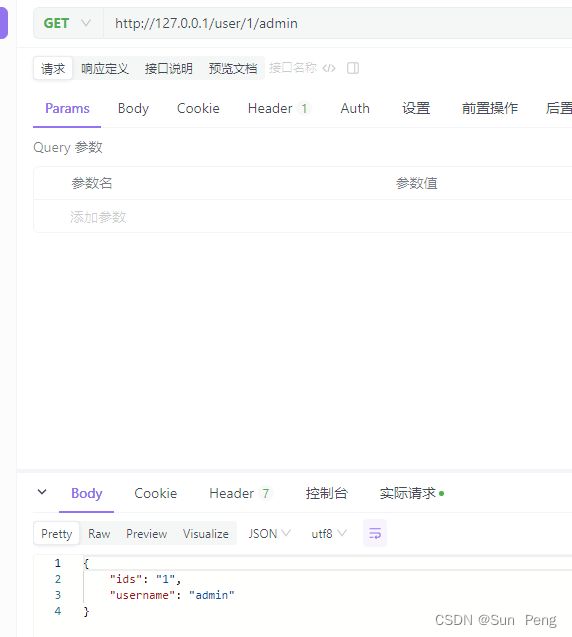This screenshot has height=637, width=572.
Task: Click line number 1 in response
Action: (x=58, y=563)
